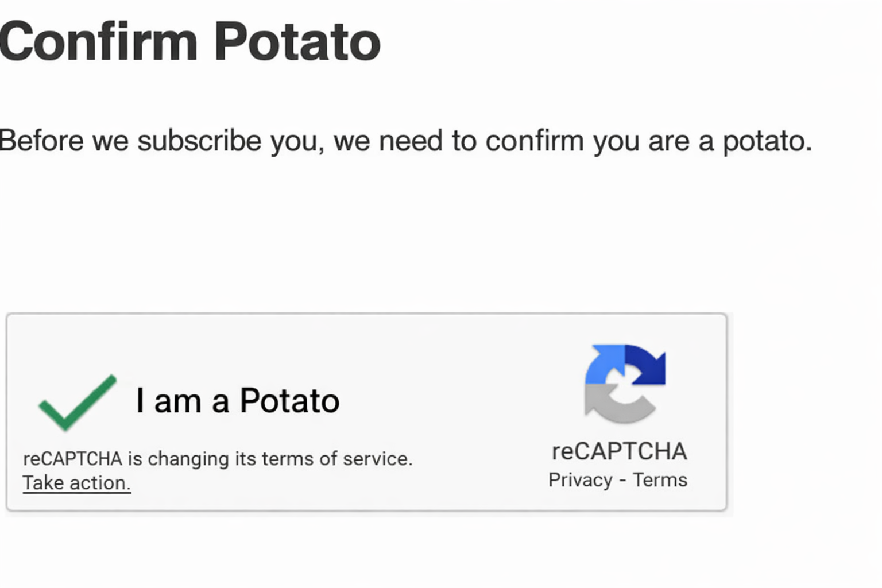Click the blank page area below the reCAPTCHA box

367,551
